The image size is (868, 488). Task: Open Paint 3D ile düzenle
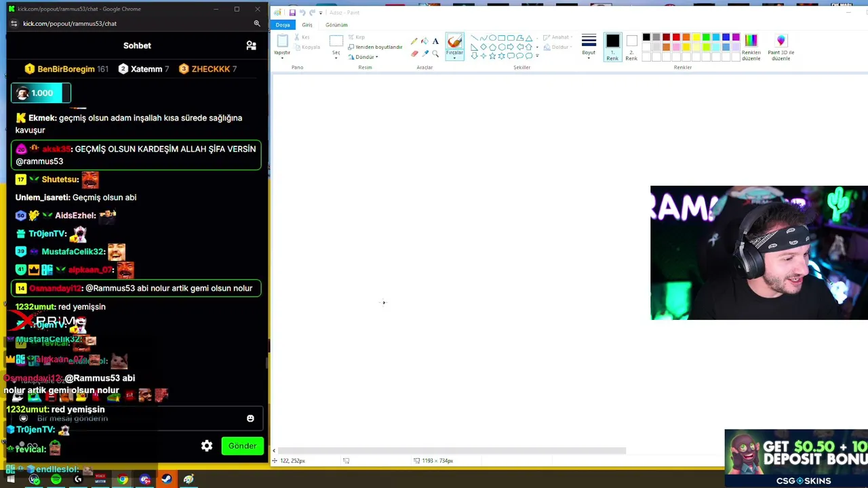781,47
